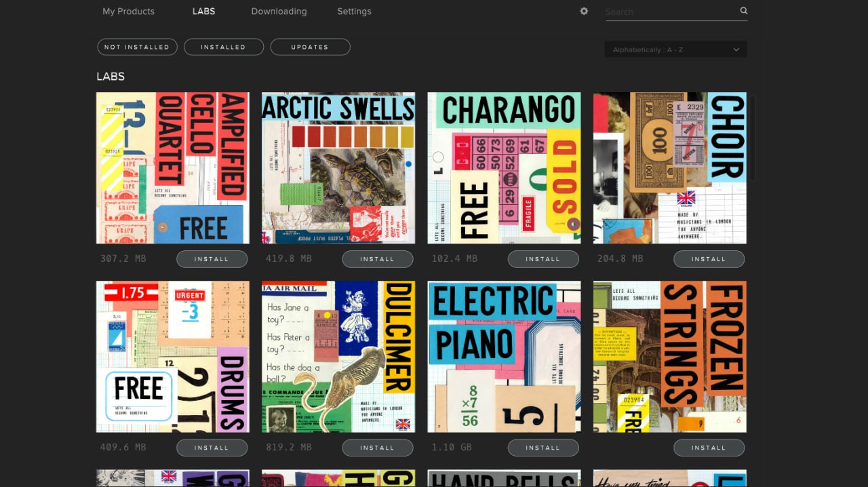Install Arctic Swells
868x487 pixels.
[x=377, y=259]
